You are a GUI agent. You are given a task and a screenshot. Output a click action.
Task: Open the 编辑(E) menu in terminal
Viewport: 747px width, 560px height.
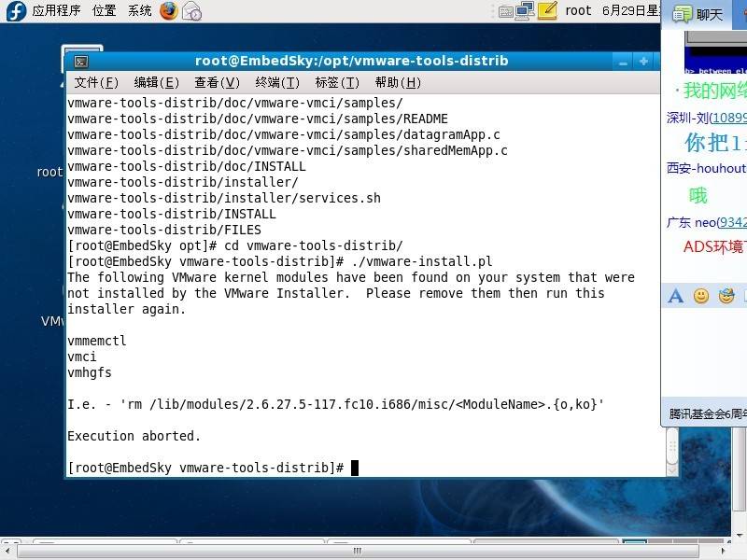(156, 82)
